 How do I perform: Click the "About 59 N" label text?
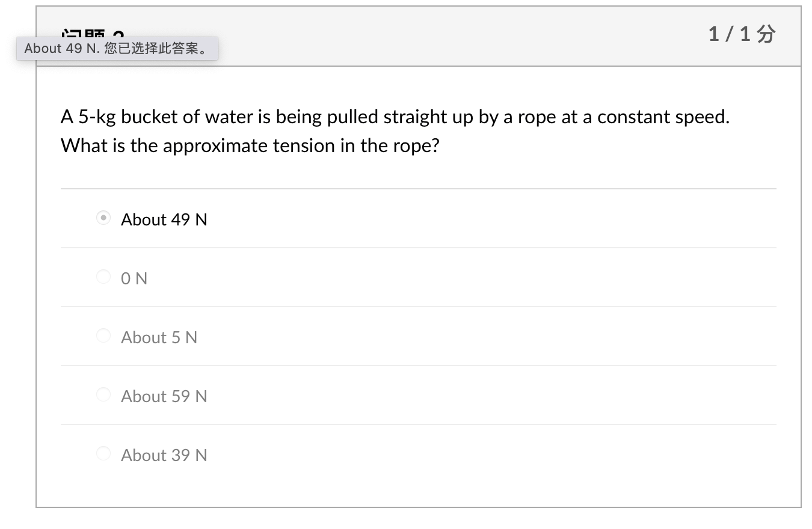(x=164, y=396)
